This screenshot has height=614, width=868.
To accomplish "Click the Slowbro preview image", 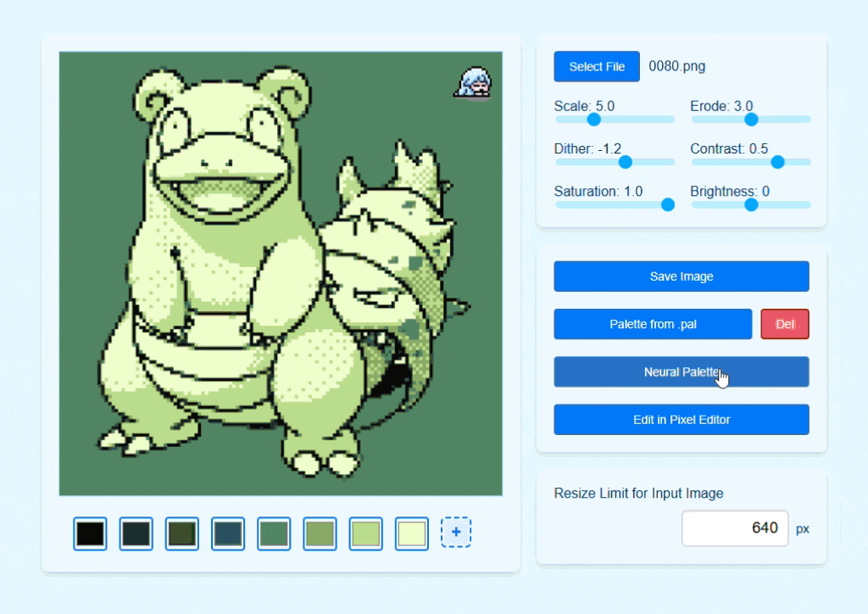I will coord(280,271).
